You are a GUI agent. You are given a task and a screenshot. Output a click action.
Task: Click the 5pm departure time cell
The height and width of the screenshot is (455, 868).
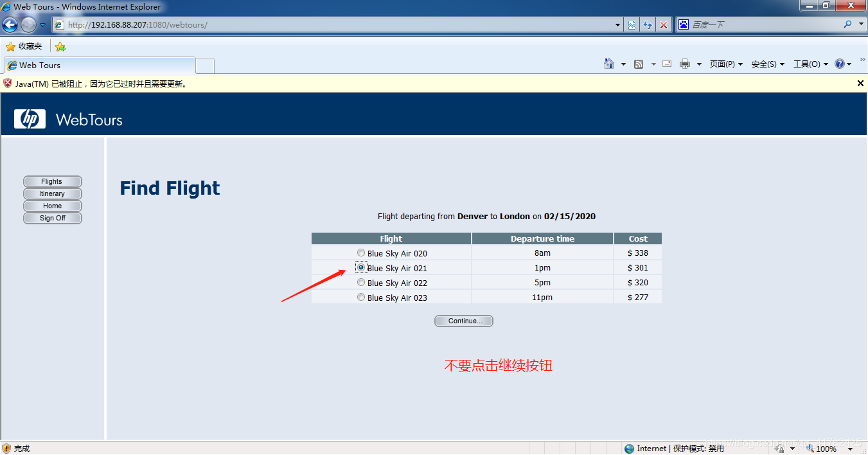coord(543,282)
